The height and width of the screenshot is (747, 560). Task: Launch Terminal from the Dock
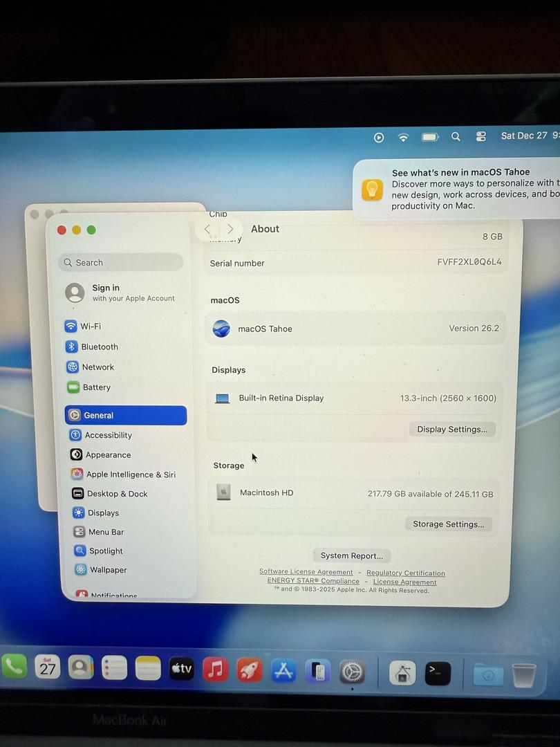438,672
